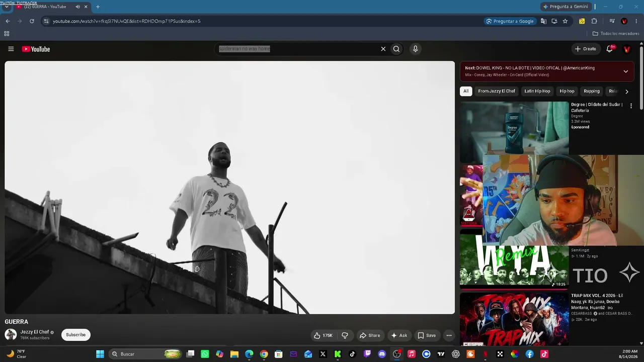The width and height of the screenshot is (644, 362).
Task: Translate this page icon
Action: (543, 21)
